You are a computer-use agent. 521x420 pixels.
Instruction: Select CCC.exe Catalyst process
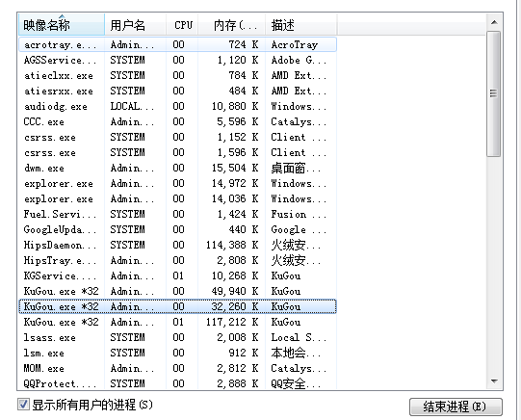tap(178, 122)
